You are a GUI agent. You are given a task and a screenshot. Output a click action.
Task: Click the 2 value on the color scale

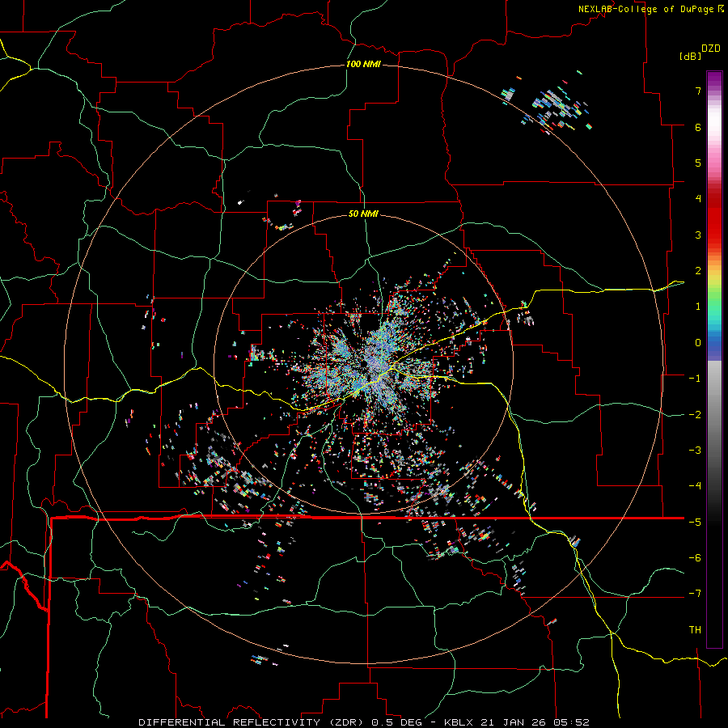698,271
